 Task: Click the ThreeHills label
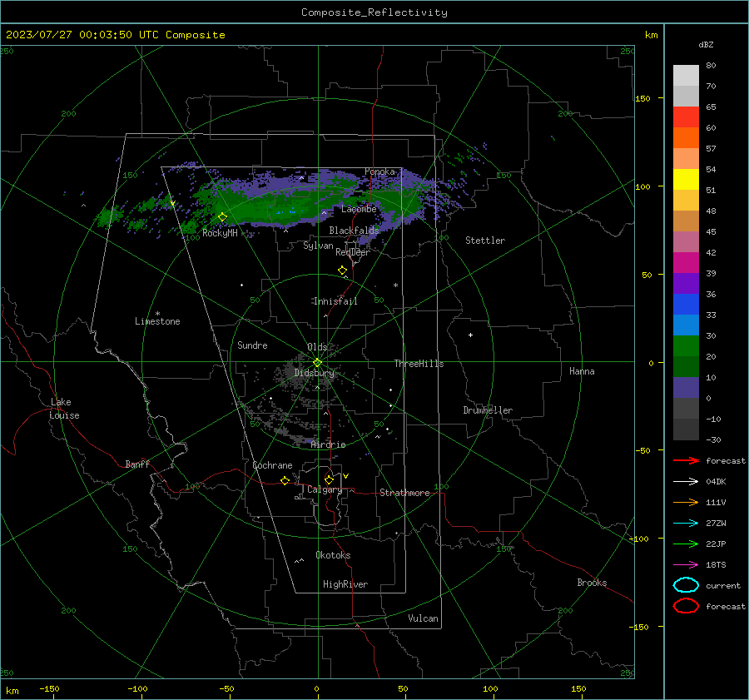tap(419, 364)
